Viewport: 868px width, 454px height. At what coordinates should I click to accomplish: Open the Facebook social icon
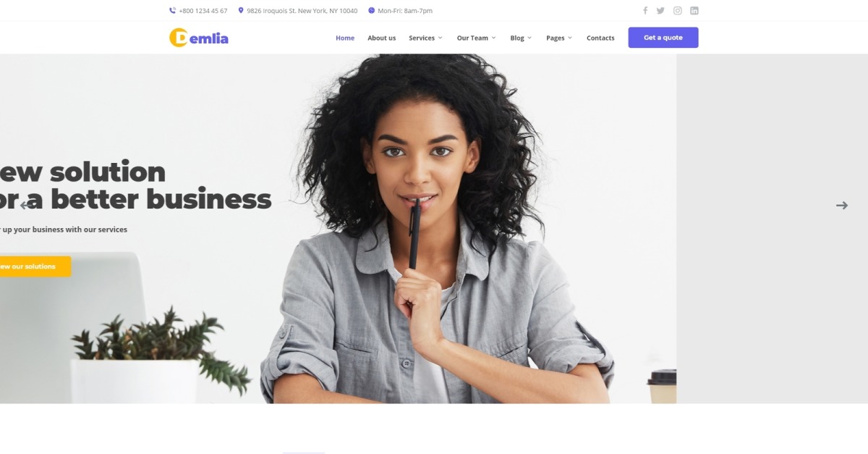pyautogui.click(x=645, y=10)
